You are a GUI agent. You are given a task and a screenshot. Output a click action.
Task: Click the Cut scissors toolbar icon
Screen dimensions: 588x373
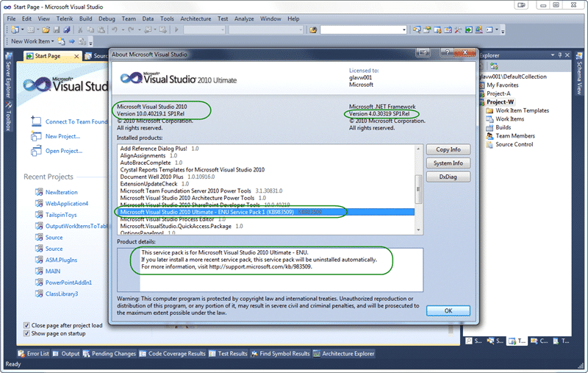[80, 29]
